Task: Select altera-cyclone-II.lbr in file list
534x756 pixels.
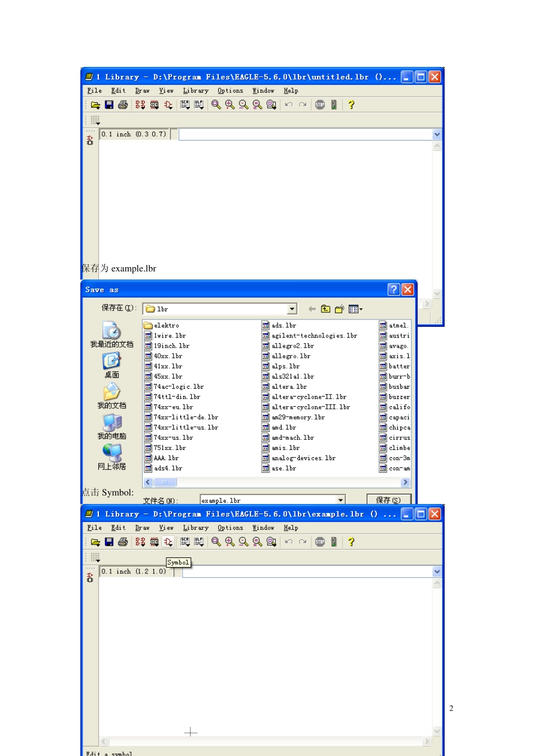Action: tap(305, 397)
